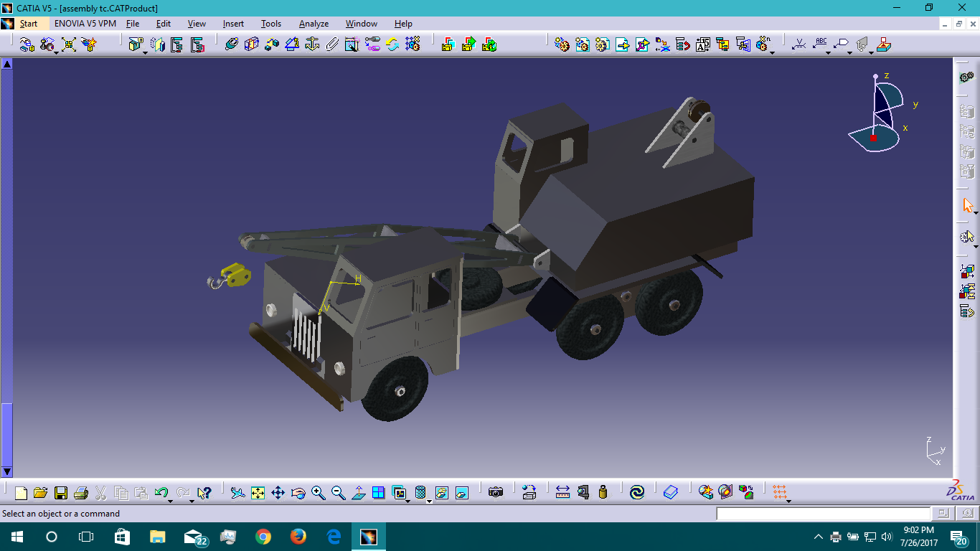Click the Measure Item tool
Viewport: 980px width, 551px height.
[x=583, y=492]
